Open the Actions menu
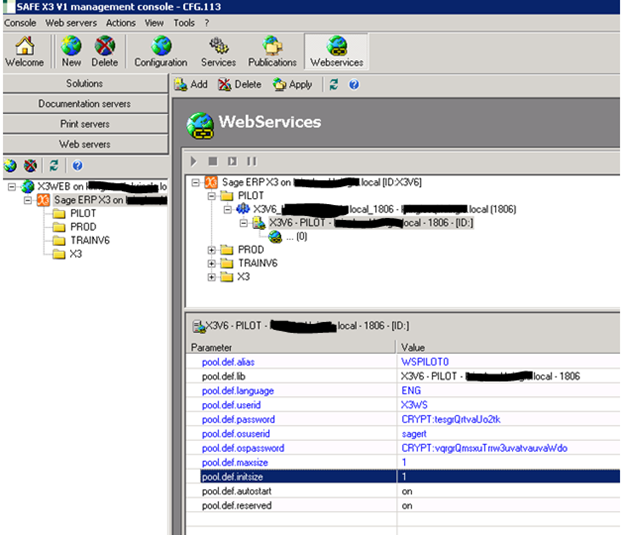624x535 pixels. tap(121, 22)
